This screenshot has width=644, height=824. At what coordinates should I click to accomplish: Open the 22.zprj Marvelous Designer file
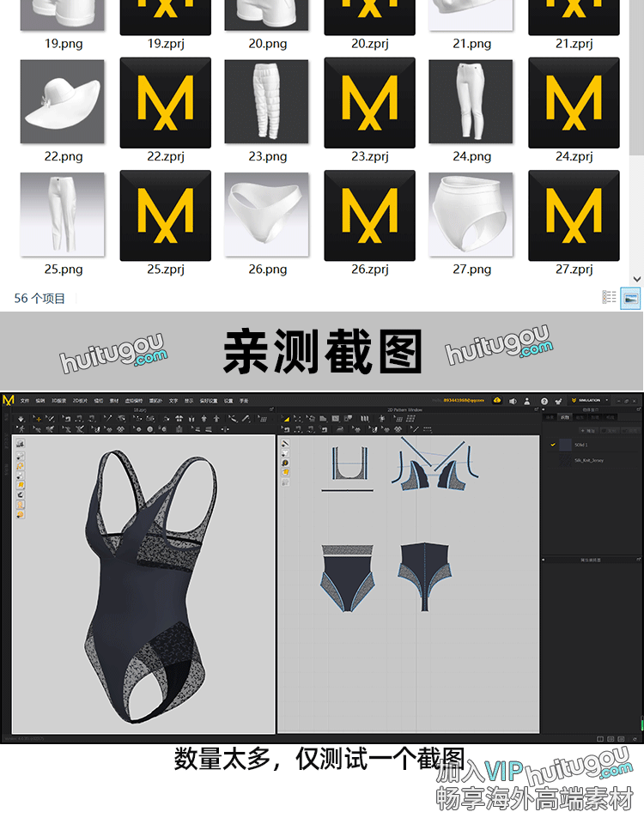pos(165,104)
